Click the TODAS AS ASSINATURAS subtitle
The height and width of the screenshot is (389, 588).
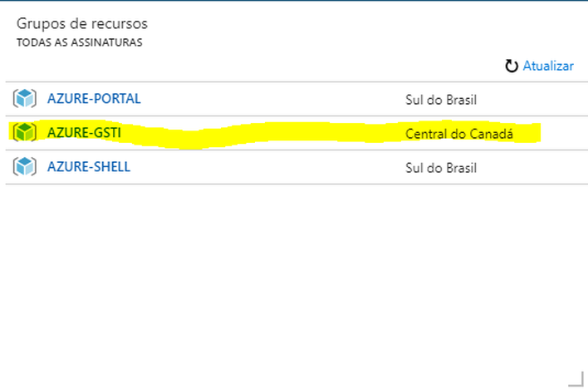80,42
